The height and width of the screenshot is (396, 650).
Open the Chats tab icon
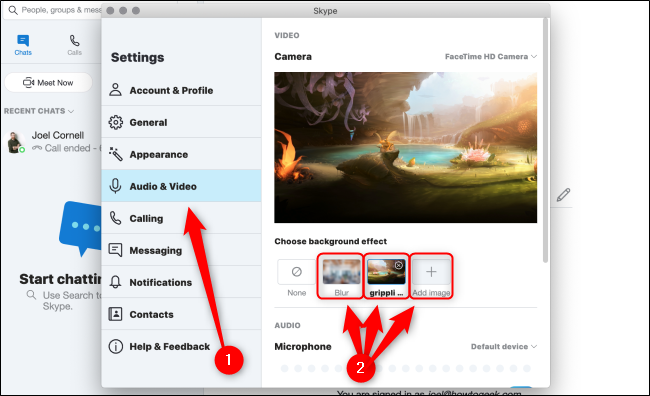tap(23, 41)
